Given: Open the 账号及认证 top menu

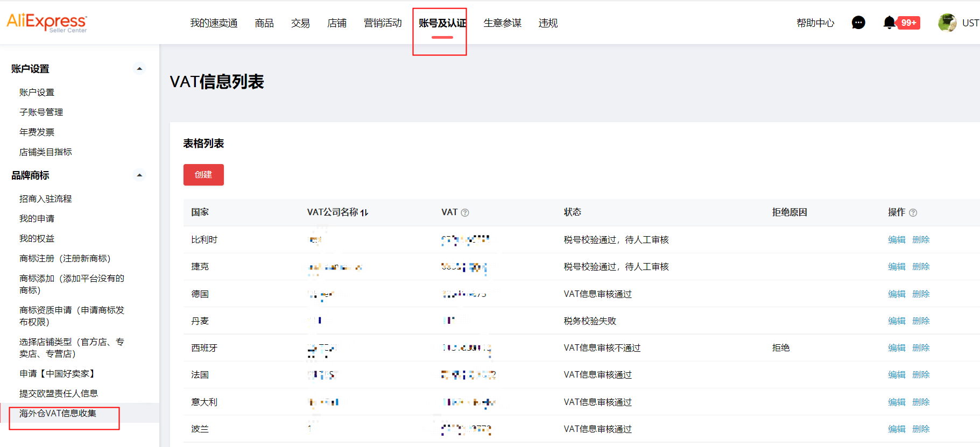Looking at the screenshot, I should point(442,23).
